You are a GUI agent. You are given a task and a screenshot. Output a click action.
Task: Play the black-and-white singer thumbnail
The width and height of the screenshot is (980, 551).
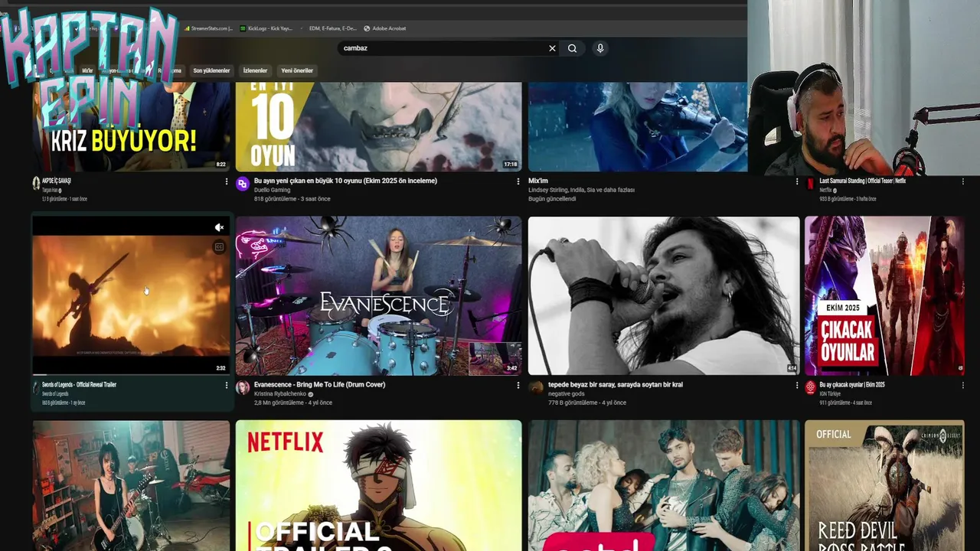(664, 295)
